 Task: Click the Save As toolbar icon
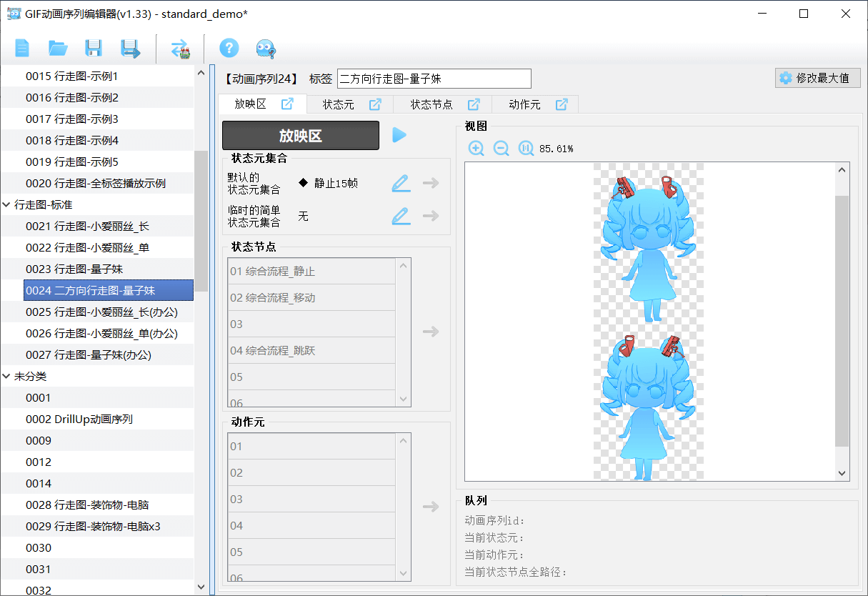[x=130, y=49]
